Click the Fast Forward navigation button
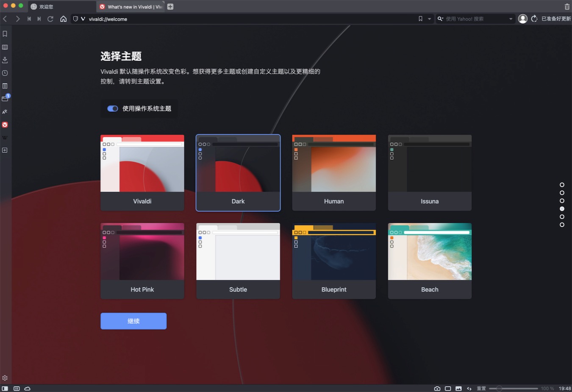Screen dimensions: 572x392 (x=39, y=19)
